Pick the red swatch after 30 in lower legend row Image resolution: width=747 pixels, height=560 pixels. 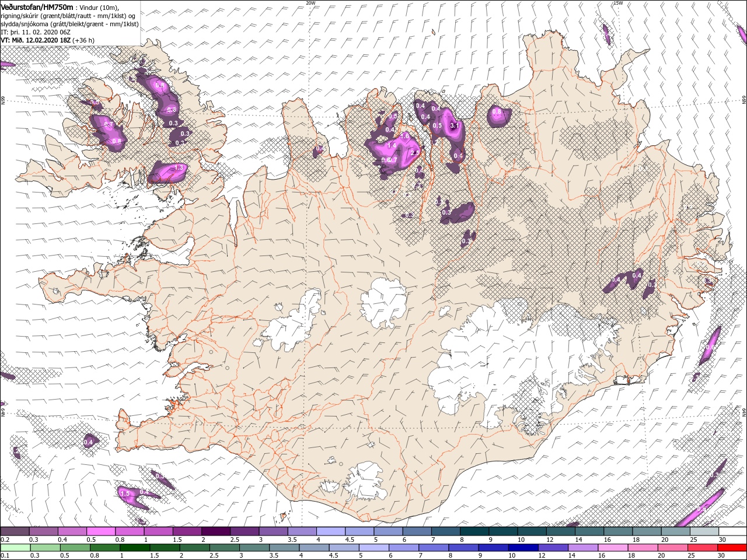(x=731, y=548)
